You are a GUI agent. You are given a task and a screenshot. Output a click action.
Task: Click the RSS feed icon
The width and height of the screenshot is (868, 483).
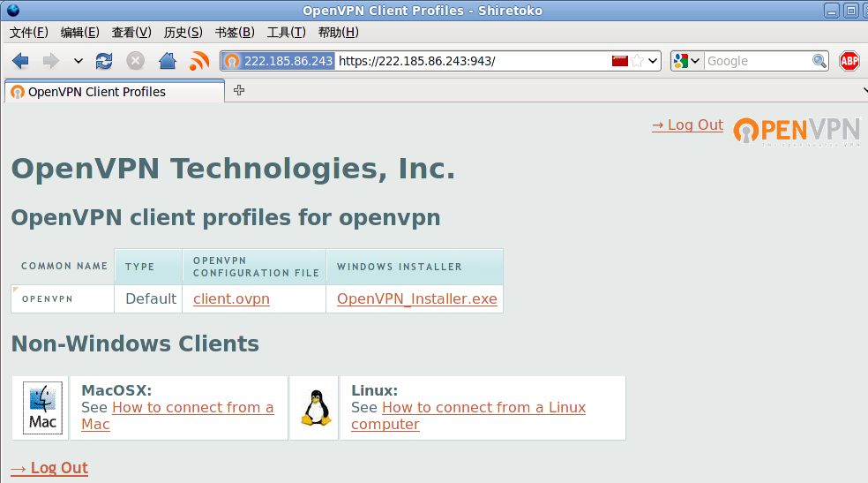point(199,60)
